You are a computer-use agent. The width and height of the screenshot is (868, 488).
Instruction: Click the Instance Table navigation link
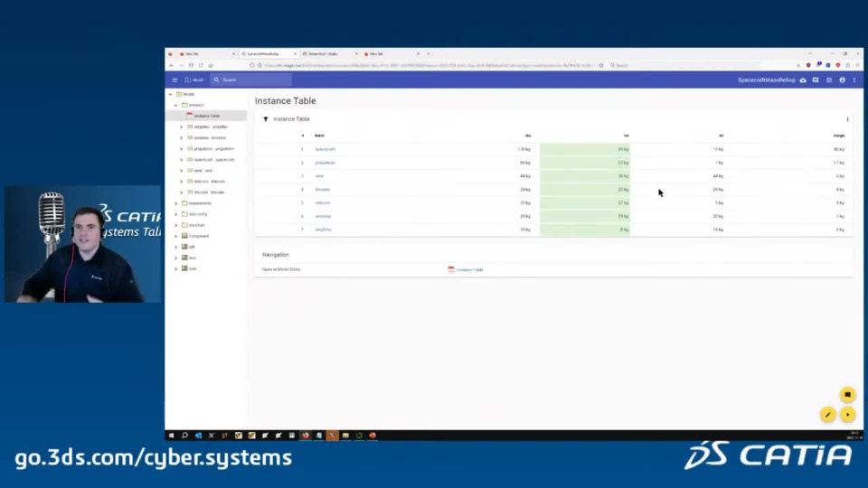[469, 269]
